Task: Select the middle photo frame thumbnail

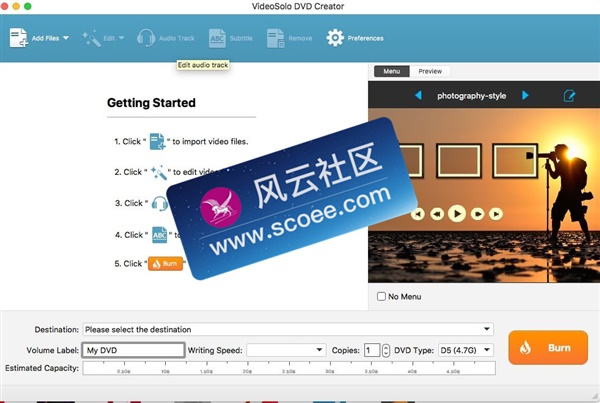Action: coord(459,161)
